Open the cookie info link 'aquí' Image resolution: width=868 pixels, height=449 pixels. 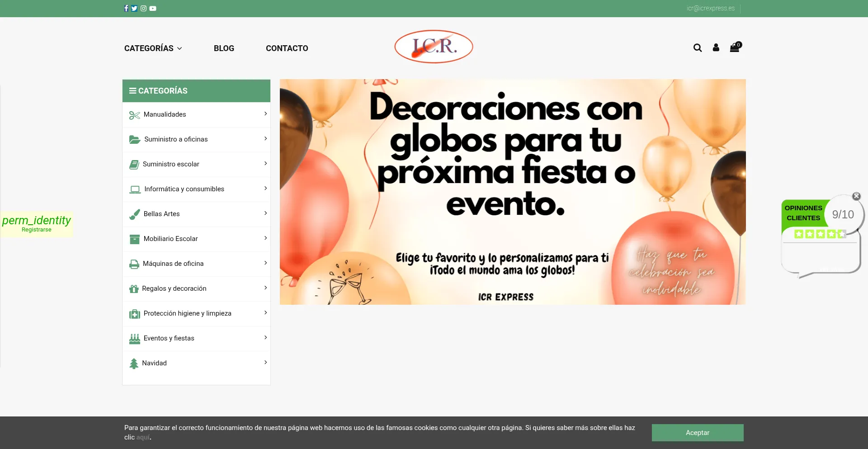[x=142, y=437]
